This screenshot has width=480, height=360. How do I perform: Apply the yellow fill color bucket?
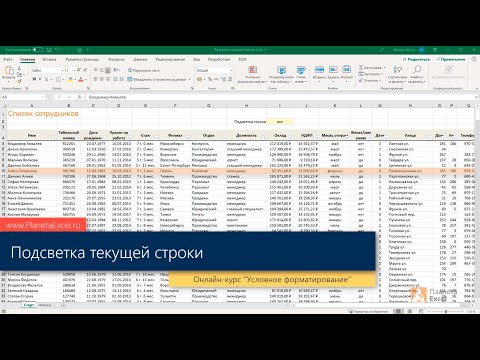(x=70, y=79)
